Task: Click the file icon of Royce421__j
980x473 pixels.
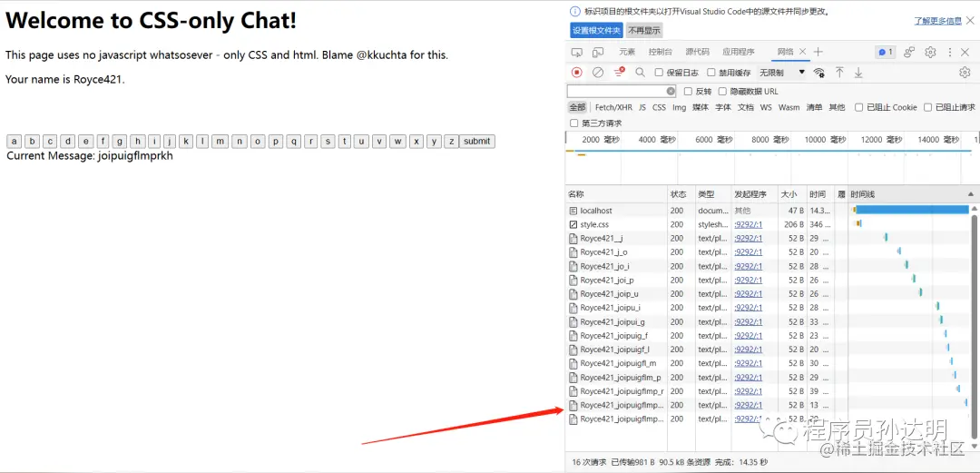Action: (x=573, y=239)
